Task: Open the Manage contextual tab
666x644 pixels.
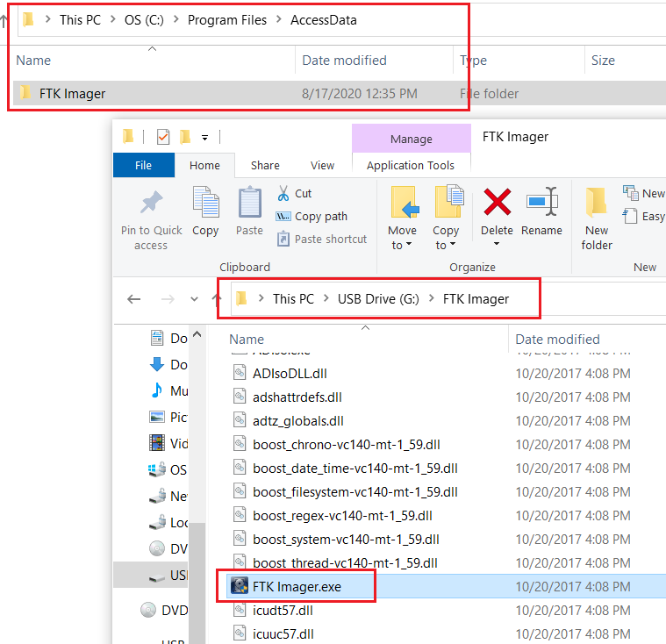Action: 412,139
